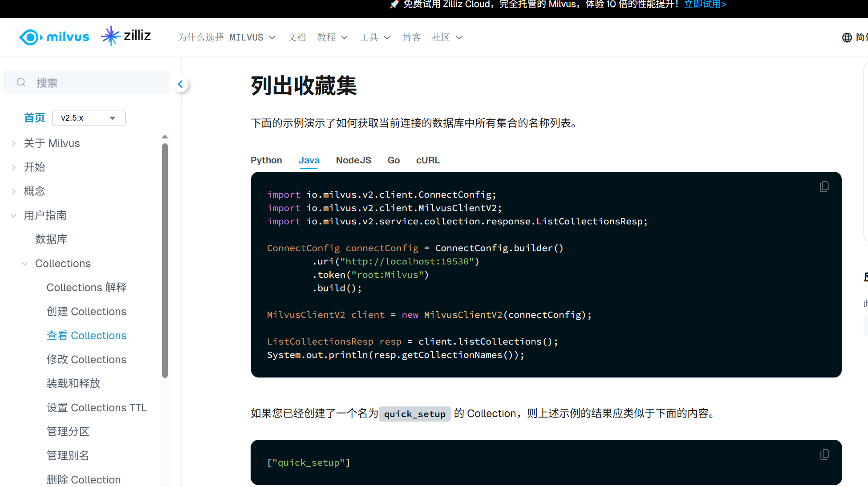Click the Milvus logo
The image size is (868, 487).
click(x=54, y=37)
